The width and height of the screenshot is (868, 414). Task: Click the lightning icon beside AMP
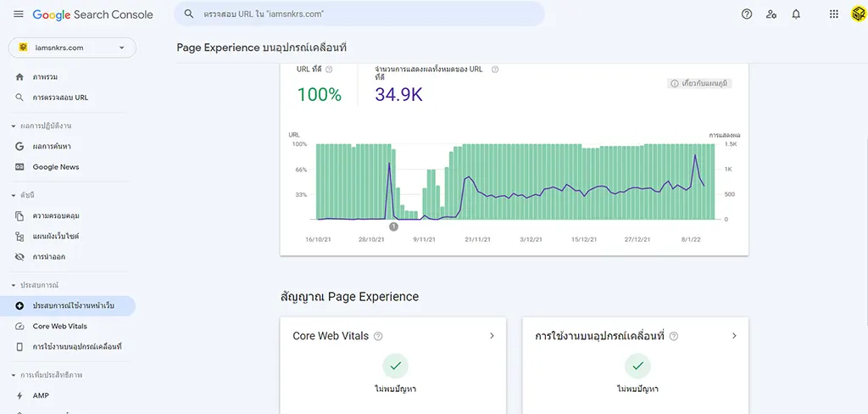click(x=20, y=395)
